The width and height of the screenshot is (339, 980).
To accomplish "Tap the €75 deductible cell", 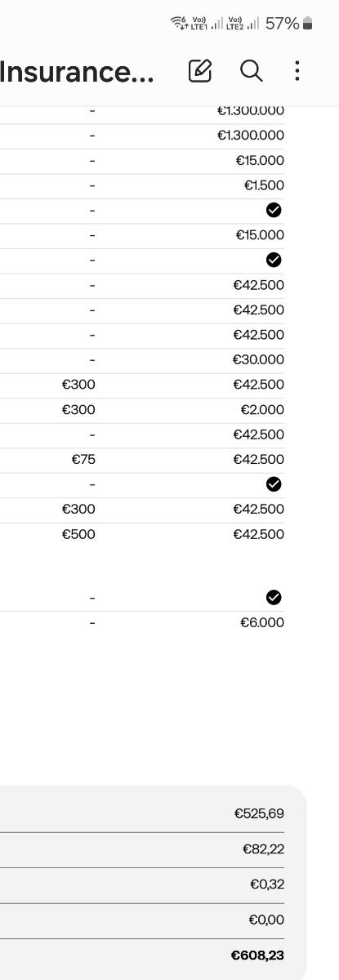I will coord(83,459).
